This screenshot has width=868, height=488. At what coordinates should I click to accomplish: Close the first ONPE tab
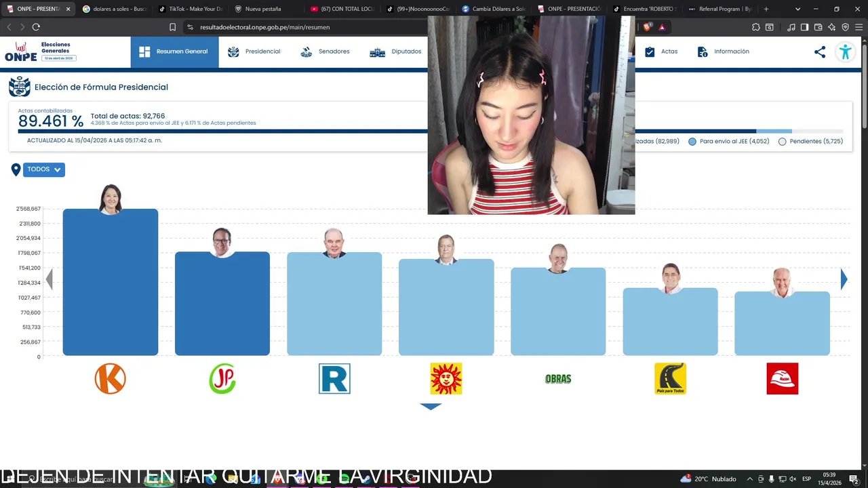click(x=68, y=9)
